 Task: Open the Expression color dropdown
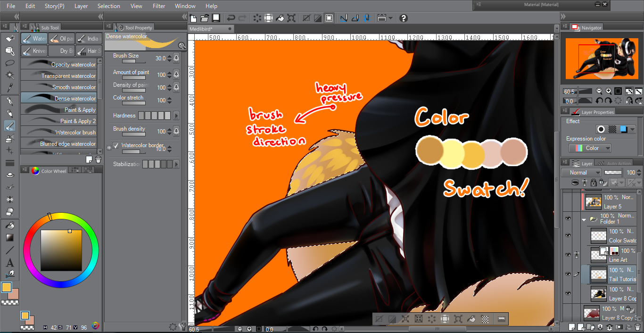tap(590, 148)
